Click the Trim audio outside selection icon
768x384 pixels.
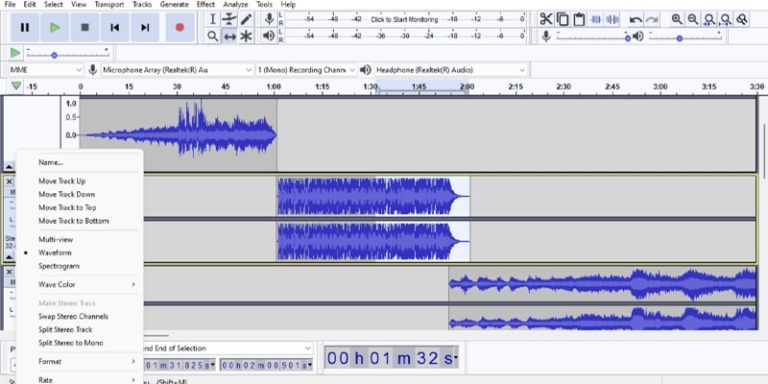click(x=596, y=20)
